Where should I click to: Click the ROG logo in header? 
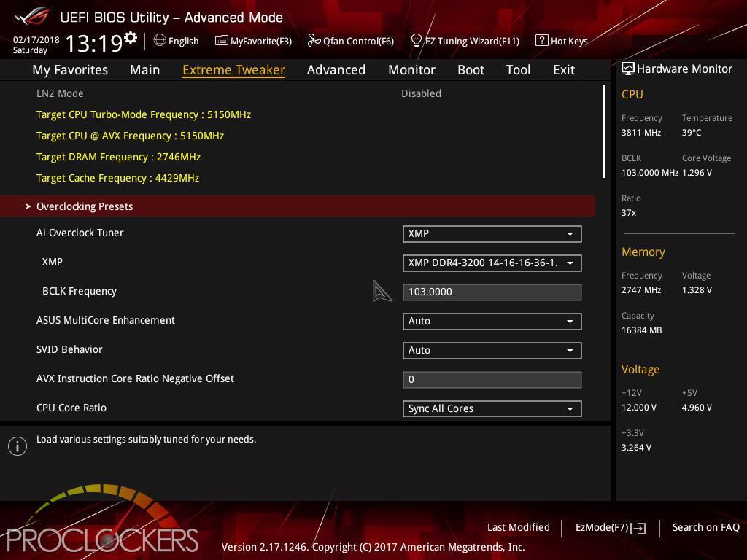(32, 17)
